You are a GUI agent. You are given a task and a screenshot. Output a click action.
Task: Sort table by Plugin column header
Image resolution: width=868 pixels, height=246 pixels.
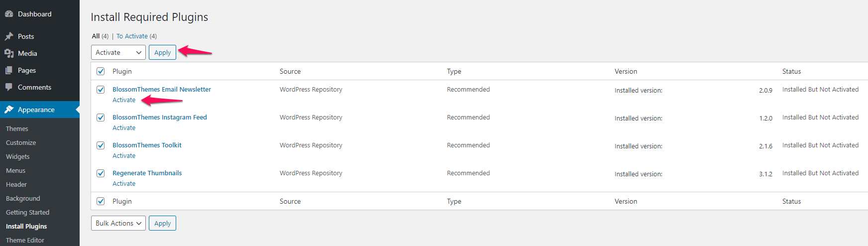122,71
